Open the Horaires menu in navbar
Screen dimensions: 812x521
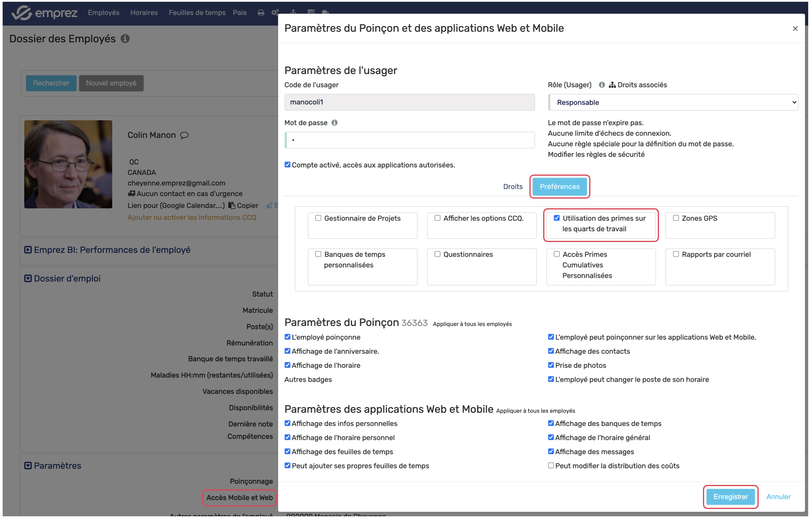[144, 13]
